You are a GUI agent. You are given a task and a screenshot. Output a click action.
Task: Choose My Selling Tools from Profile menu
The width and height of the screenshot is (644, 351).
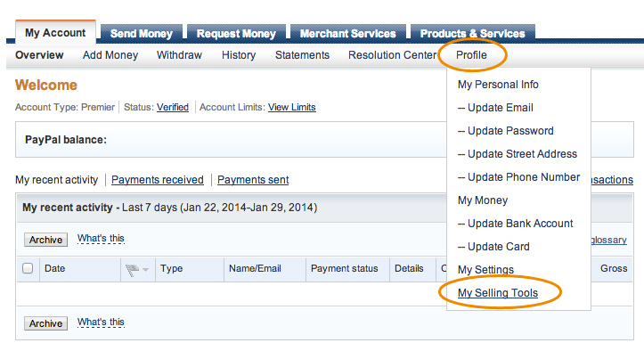498,292
